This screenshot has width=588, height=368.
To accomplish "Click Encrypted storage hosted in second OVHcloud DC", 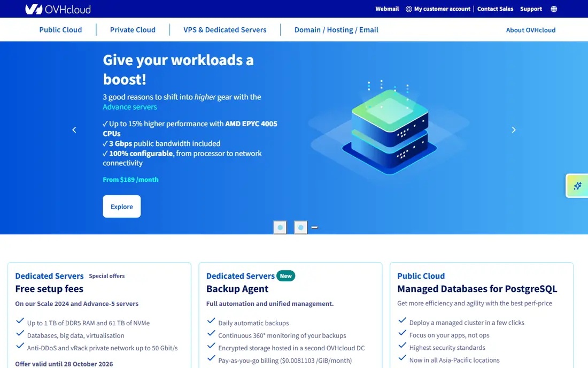I will [291, 348].
